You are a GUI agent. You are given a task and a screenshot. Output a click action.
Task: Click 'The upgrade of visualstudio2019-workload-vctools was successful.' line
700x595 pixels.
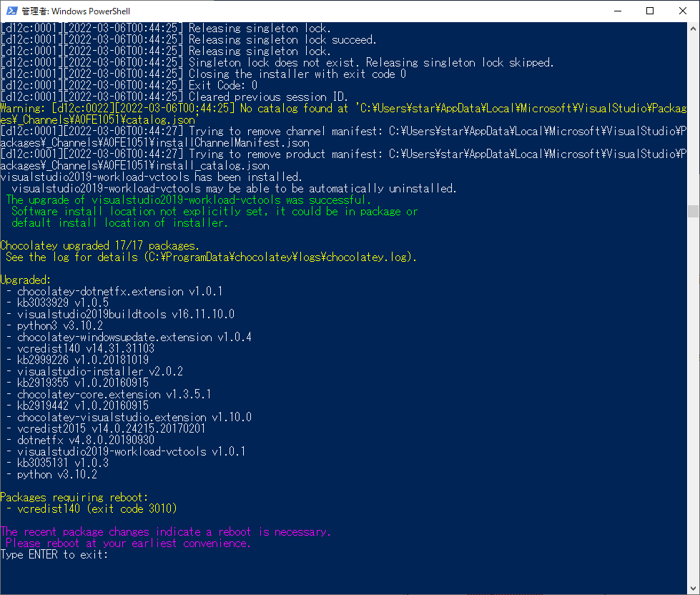[x=188, y=200]
